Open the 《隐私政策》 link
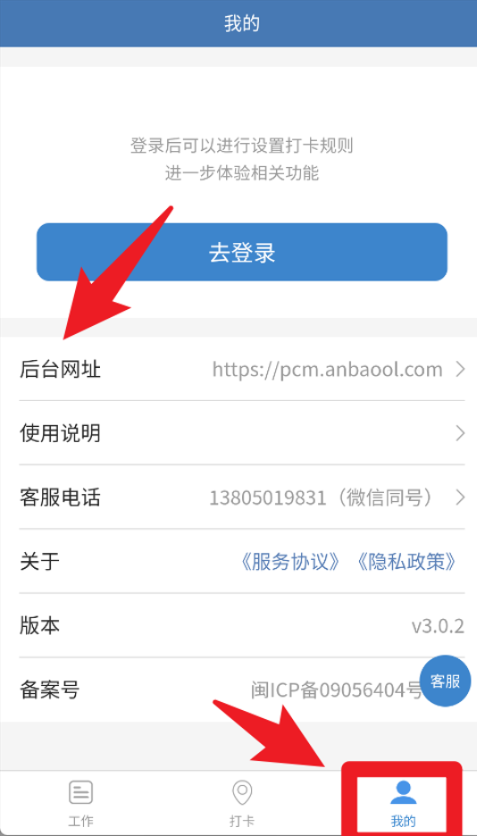The height and width of the screenshot is (836, 477). 407,561
